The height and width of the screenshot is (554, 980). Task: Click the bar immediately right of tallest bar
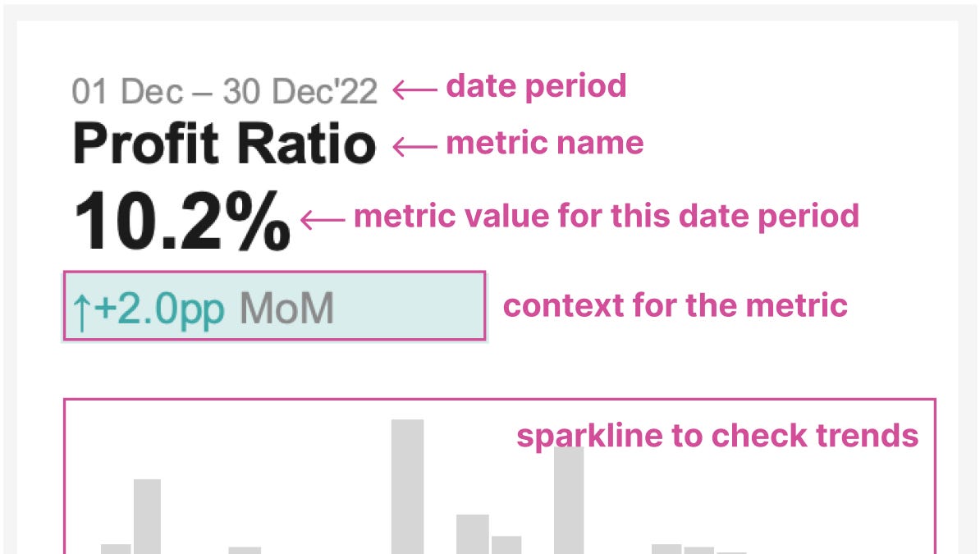point(473,534)
